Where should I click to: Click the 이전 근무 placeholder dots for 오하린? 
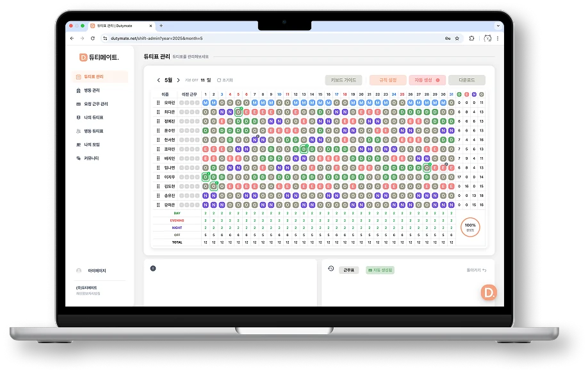(190, 103)
